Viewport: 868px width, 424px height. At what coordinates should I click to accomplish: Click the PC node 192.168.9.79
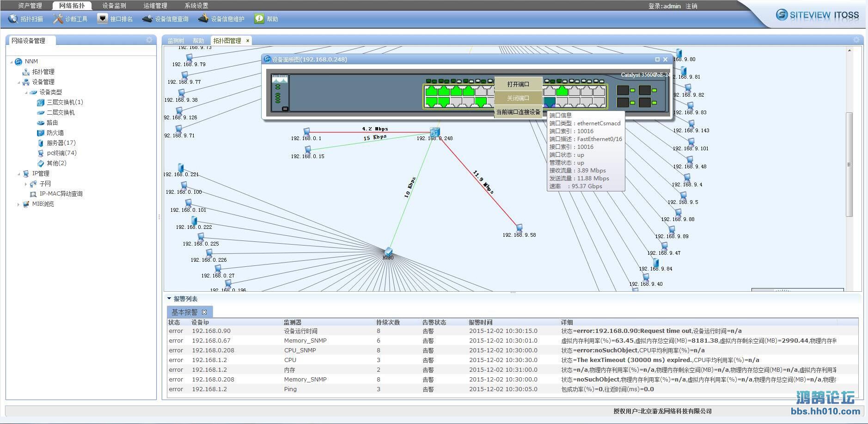pos(189,58)
